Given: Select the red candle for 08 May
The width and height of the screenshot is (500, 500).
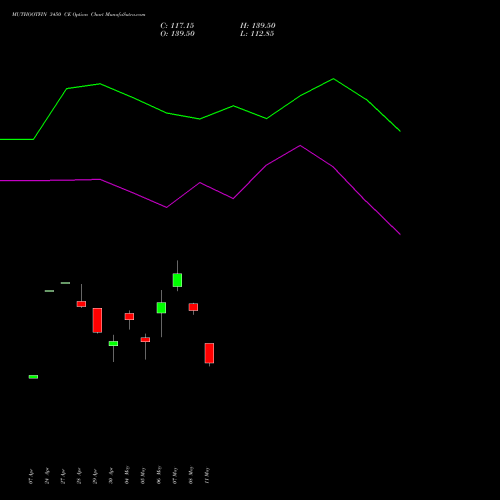Looking at the screenshot, I should coord(193,307).
